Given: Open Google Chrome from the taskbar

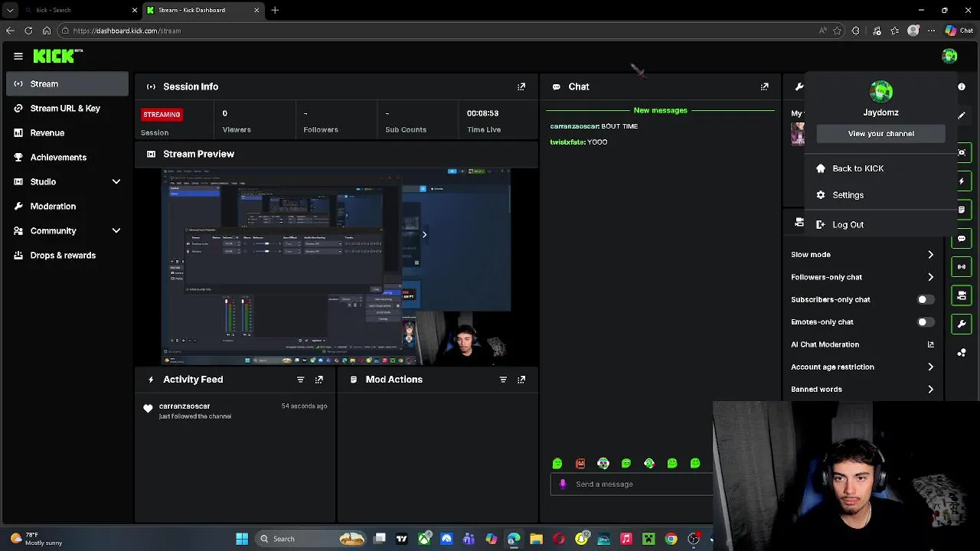Looking at the screenshot, I should tap(671, 539).
